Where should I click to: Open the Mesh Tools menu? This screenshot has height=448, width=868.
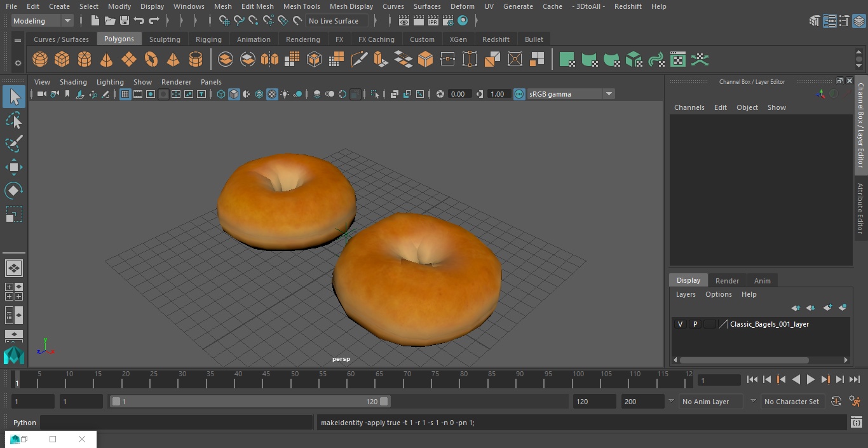[301, 6]
